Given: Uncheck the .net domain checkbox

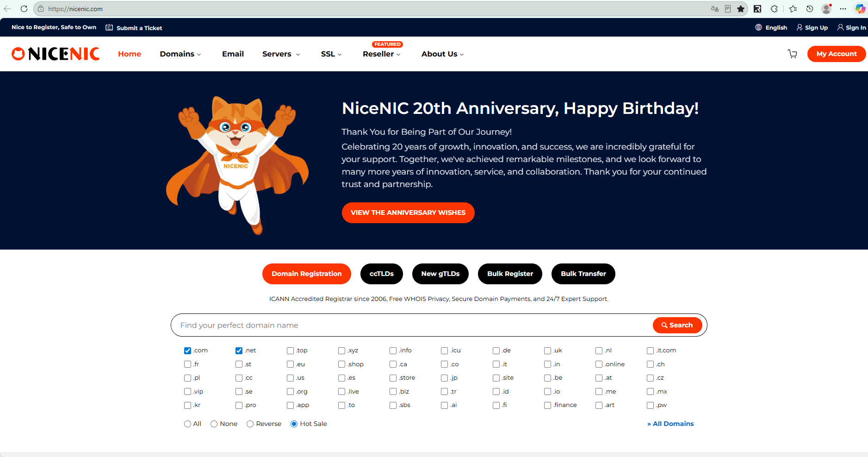Looking at the screenshot, I should coord(239,351).
